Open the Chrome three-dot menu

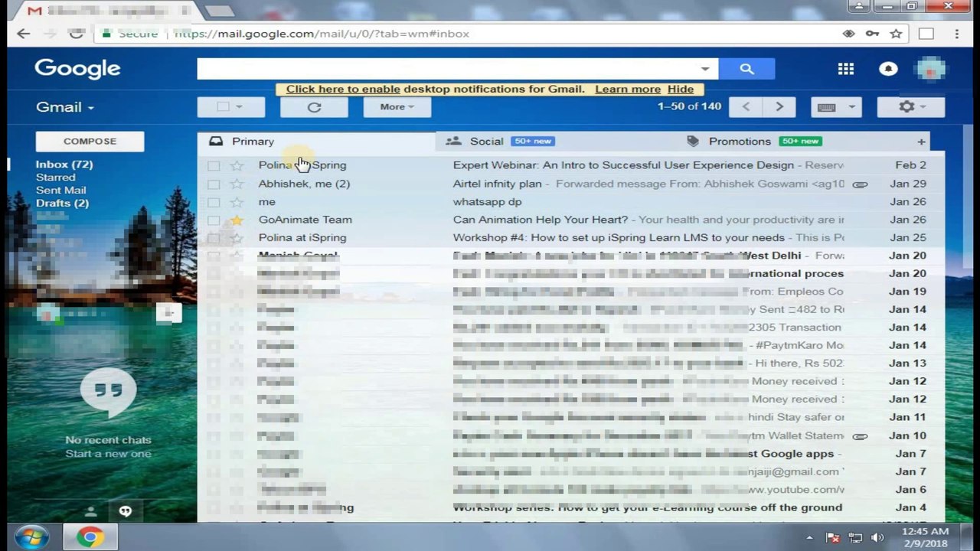click(956, 34)
